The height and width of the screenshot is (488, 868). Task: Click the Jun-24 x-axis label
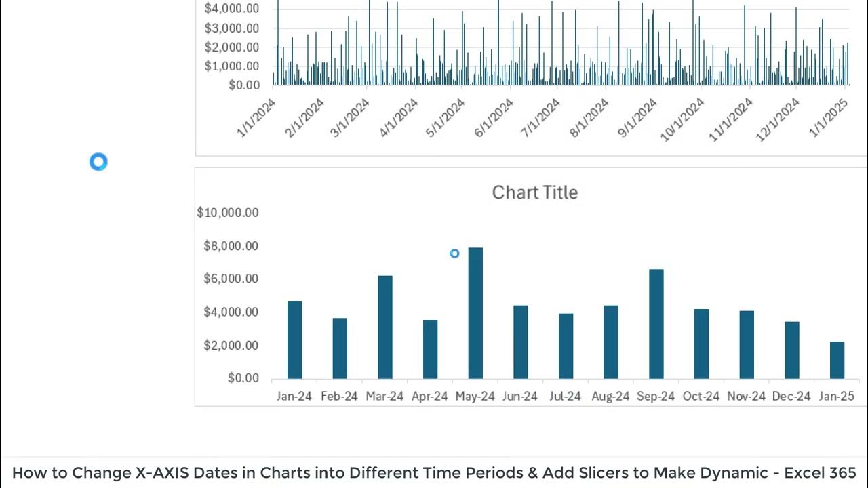(520, 396)
